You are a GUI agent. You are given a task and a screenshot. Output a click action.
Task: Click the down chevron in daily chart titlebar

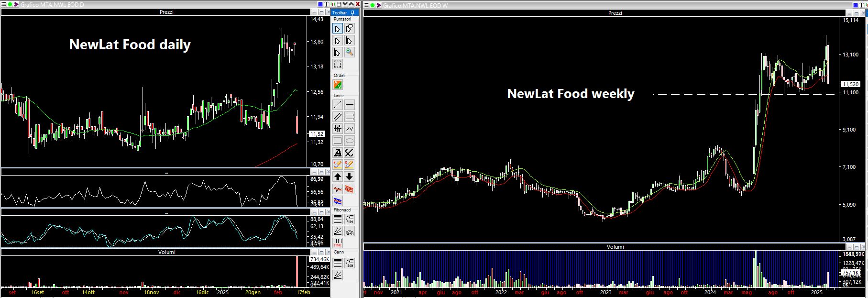click(345, 4)
